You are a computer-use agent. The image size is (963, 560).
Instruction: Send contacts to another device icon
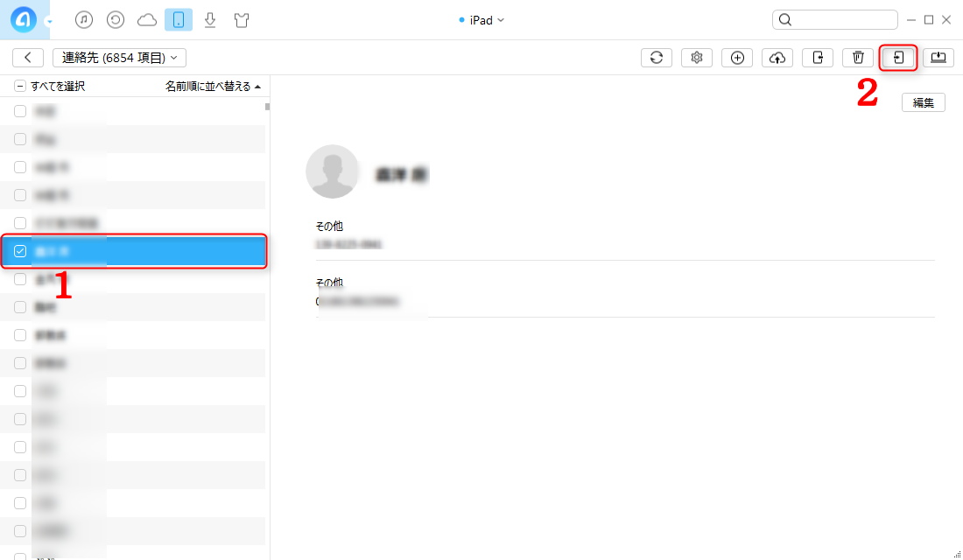818,57
